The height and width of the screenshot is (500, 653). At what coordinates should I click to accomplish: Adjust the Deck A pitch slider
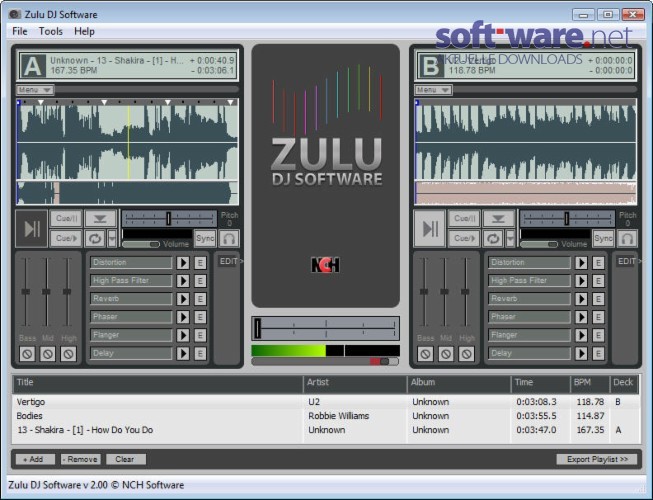coord(169,218)
